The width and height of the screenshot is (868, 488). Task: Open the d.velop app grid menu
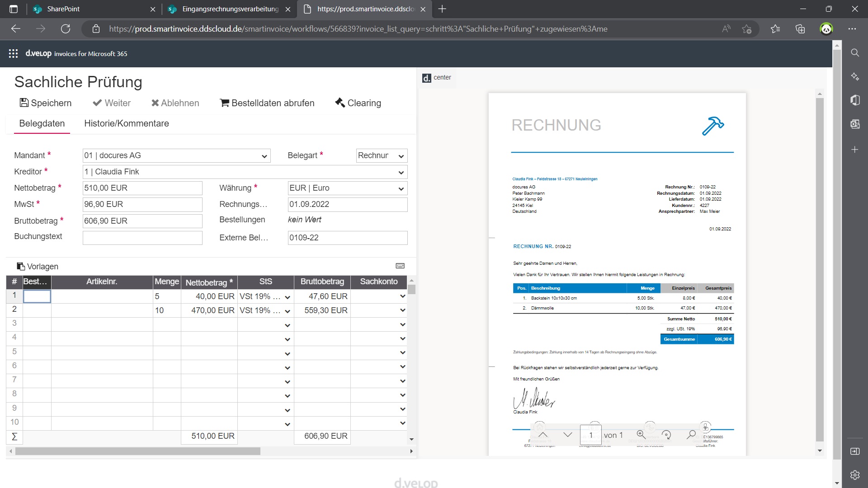[x=13, y=53]
